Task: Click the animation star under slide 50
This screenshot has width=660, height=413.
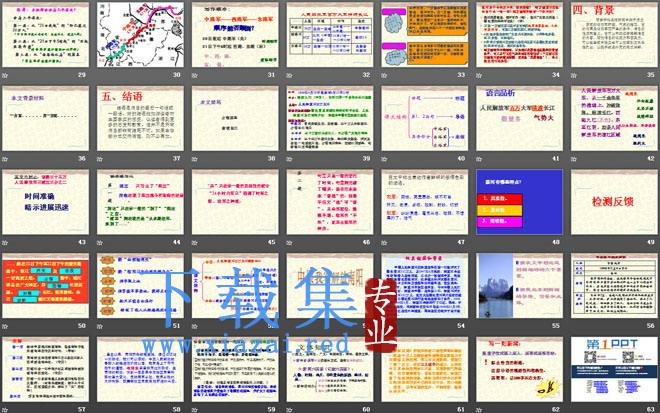Action: tap(5, 326)
